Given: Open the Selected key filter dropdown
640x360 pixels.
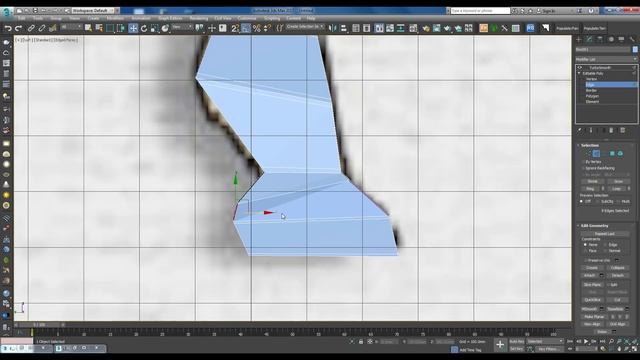Looking at the screenshot, I should tap(545, 341).
